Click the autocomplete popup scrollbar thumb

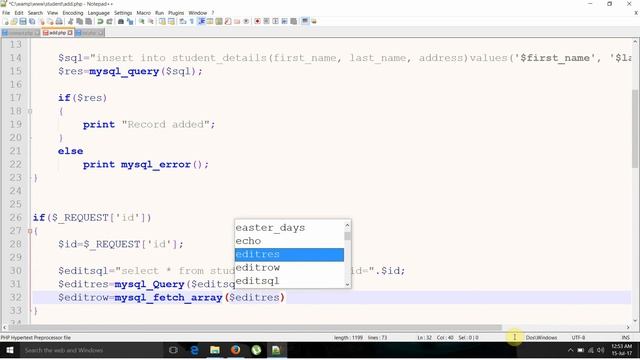tap(347, 236)
